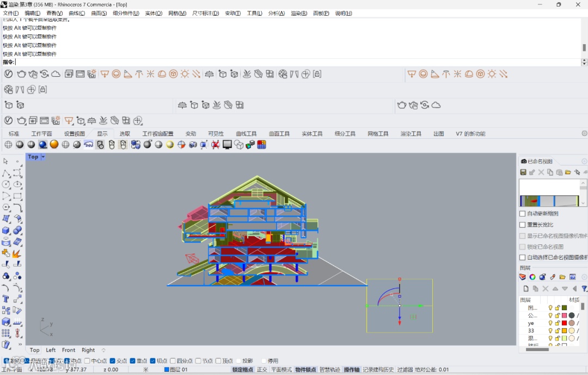The image size is (588, 375).
Task: Click the Fillet curve tool in sidebar
Action: 17,207
